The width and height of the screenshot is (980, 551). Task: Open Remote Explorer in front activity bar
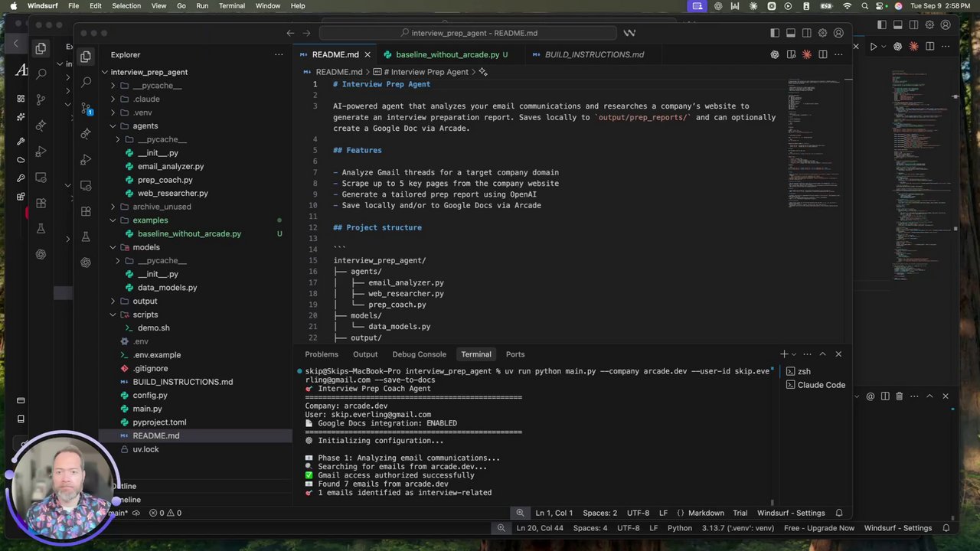[x=86, y=185]
